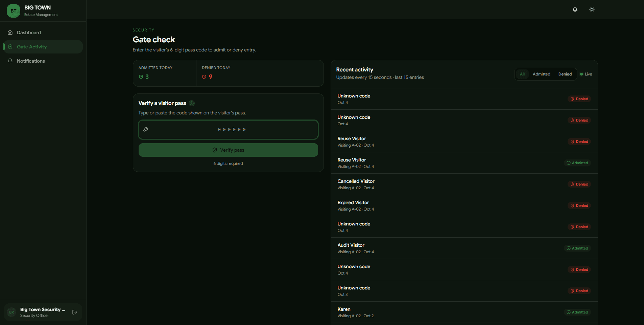Image resolution: width=644 pixels, height=325 pixels.
Task: Open the notifications bell in top bar
Action: click(x=575, y=9)
